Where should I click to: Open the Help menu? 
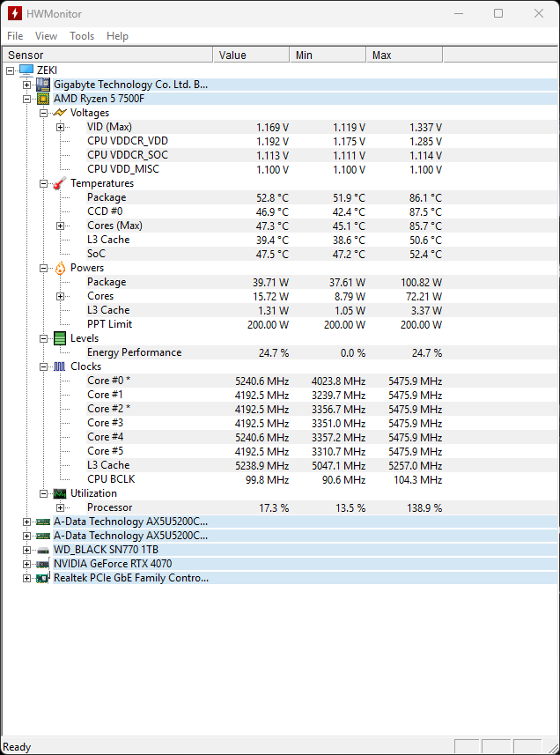(x=117, y=36)
